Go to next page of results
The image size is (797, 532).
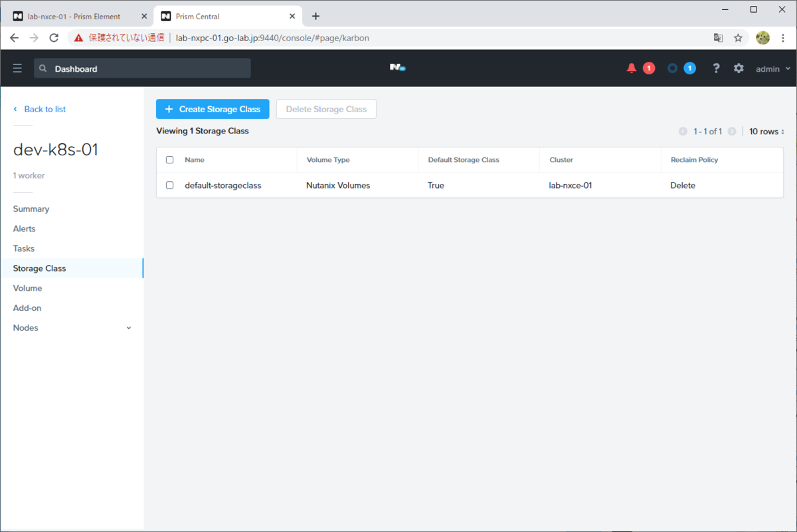click(x=732, y=132)
